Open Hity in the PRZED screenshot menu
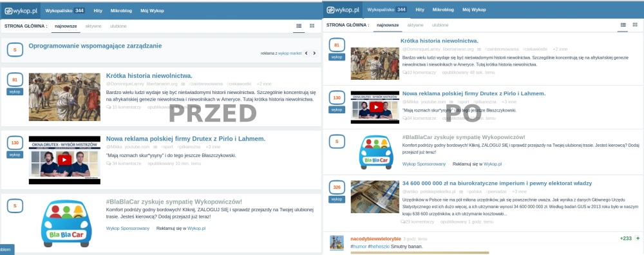The height and width of the screenshot is (255, 644). coord(98,11)
